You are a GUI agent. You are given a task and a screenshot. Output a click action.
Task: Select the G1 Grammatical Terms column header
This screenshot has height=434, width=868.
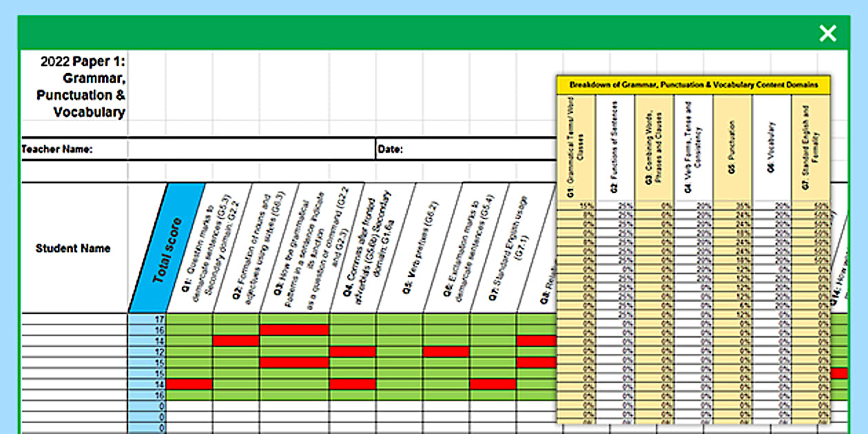(x=576, y=148)
